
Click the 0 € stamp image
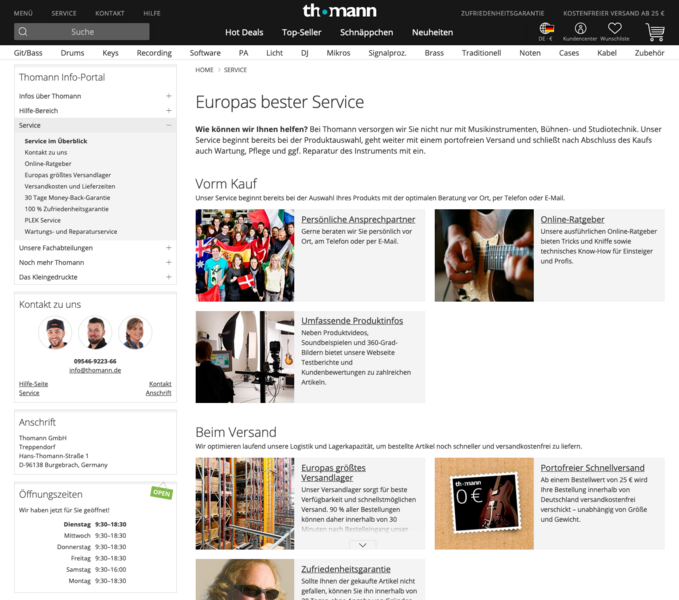pyautogui.click(x=484, y=504)
